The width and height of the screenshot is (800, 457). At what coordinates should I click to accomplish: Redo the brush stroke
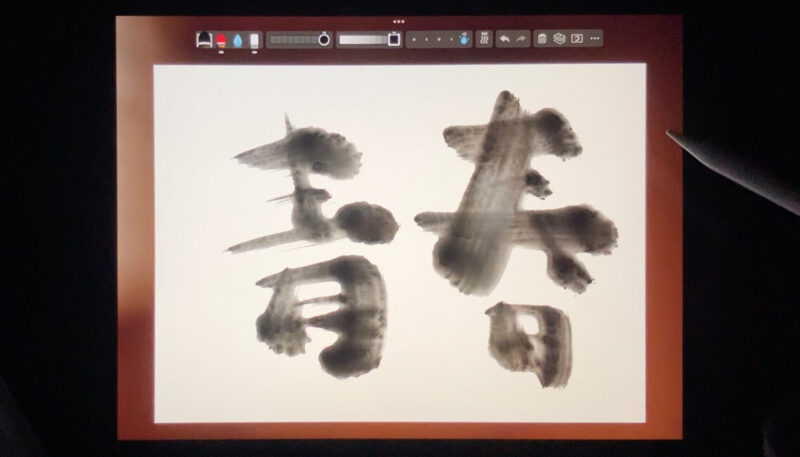(x=521, y=39)
